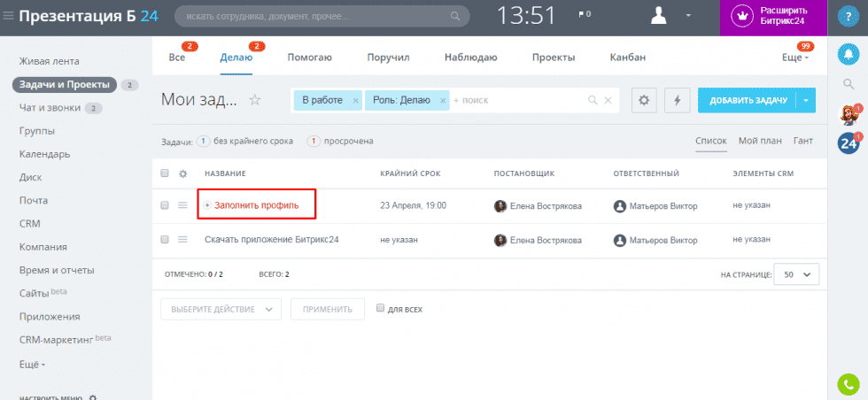Star the Мои задачи page as favorite
The image size is (868, 400).
255,100
